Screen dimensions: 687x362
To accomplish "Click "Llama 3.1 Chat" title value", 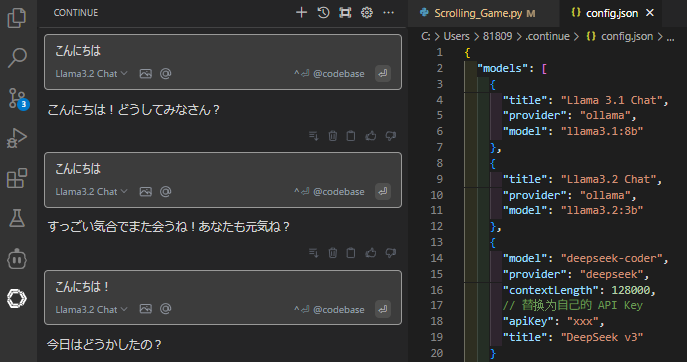I will pyautogui.click(x=612, y=100).
